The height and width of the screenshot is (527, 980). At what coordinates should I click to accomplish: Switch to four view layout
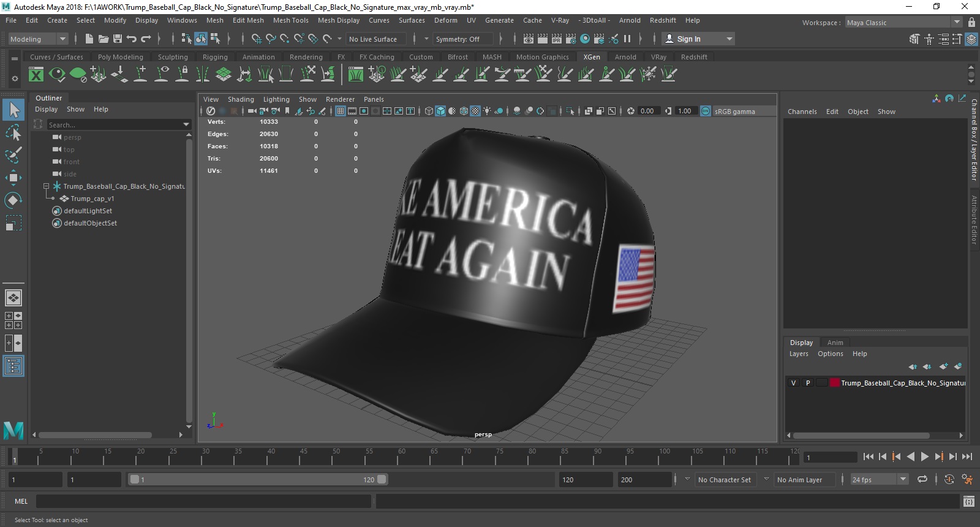pyautogui.click(x=13, y=320)
